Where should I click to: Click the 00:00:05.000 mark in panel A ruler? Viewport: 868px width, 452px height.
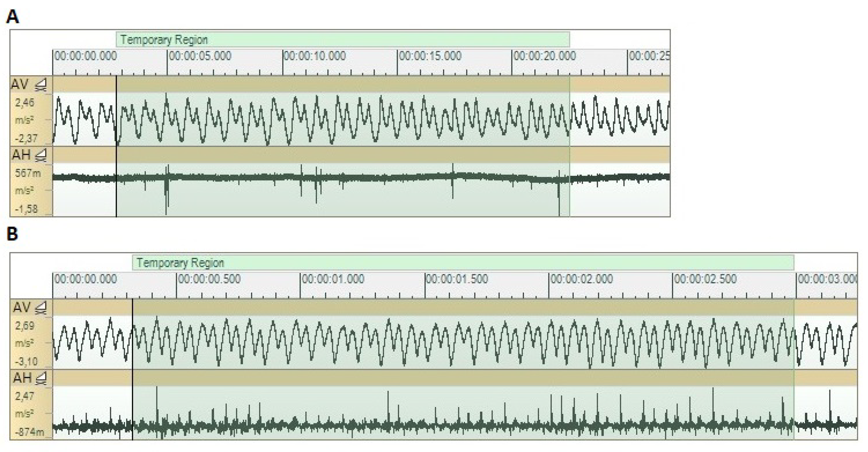pos(200,56)
